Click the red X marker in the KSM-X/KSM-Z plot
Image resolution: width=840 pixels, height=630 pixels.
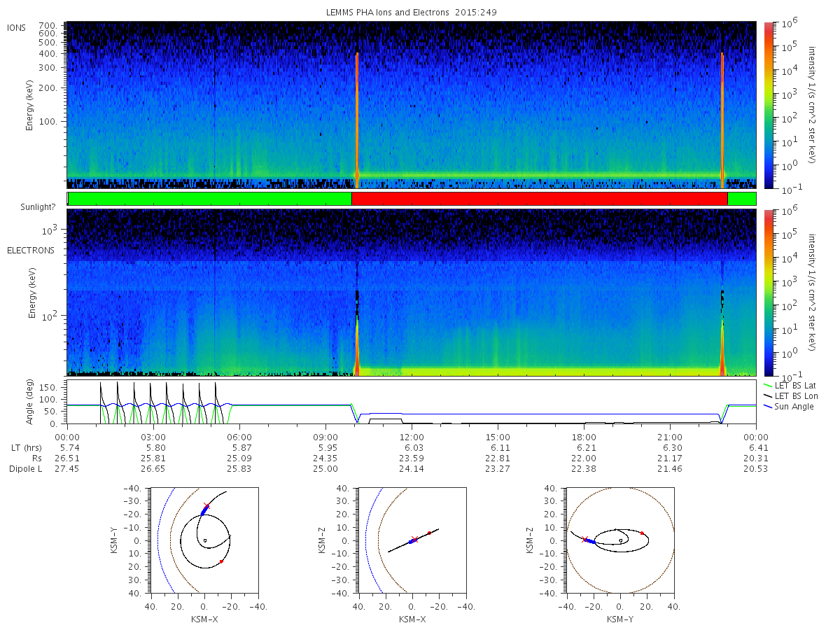[414, 539]
